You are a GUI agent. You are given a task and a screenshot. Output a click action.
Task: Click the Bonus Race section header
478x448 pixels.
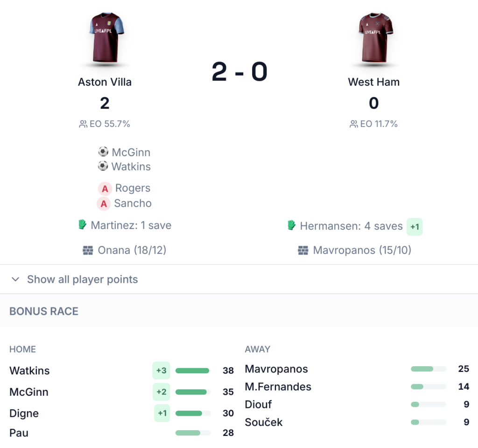pyautogui.click(x=44, y=311)
